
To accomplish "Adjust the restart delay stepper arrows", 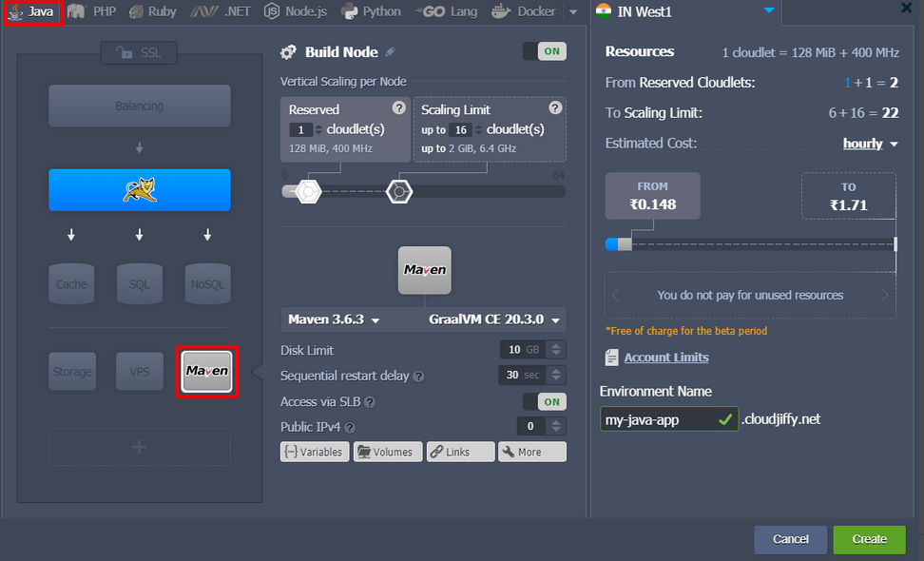I will (x=556, y=375).
